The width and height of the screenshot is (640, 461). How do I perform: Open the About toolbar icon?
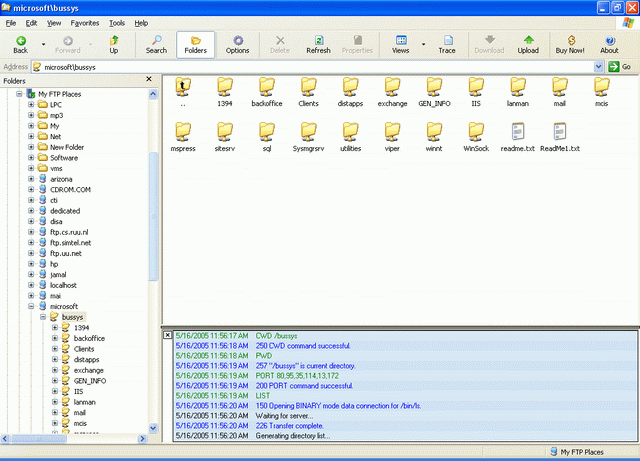pos(609,44)
